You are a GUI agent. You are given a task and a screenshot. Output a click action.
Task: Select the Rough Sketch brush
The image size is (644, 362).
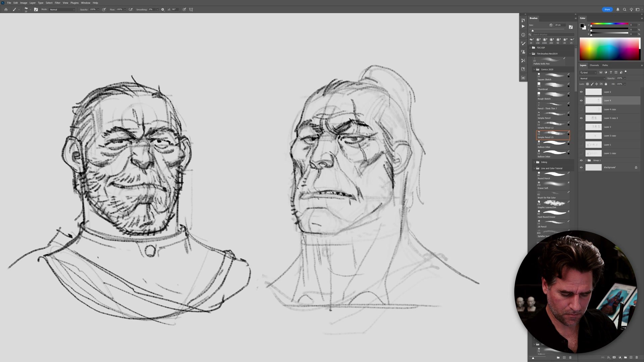coord(553,96)
